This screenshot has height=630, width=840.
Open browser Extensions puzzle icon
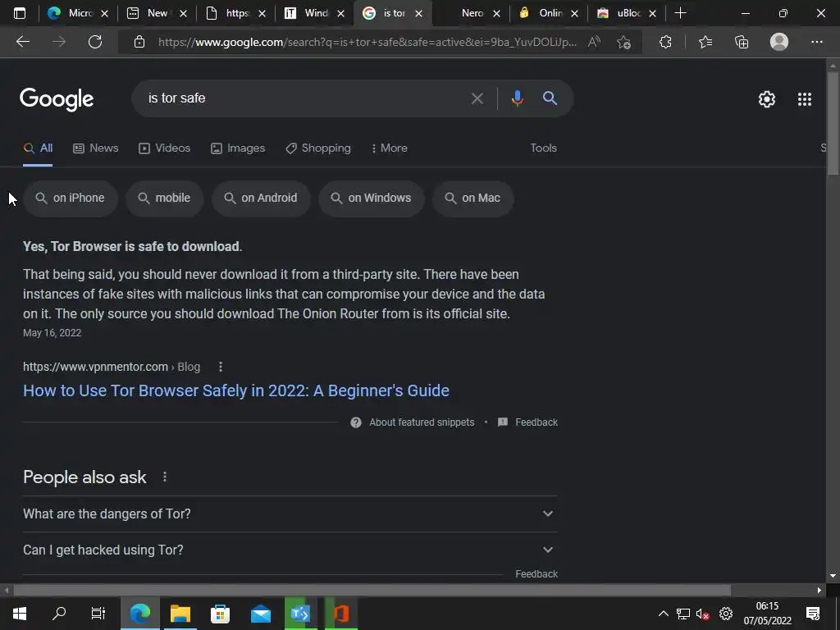pos(665,42)
